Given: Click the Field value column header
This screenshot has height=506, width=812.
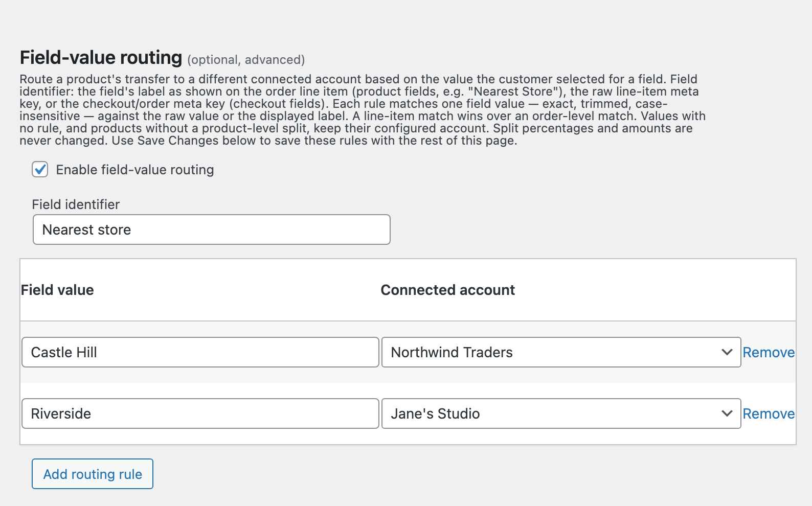Looking at the screenshot, I should pyautogui.click(x=57, y=290).
